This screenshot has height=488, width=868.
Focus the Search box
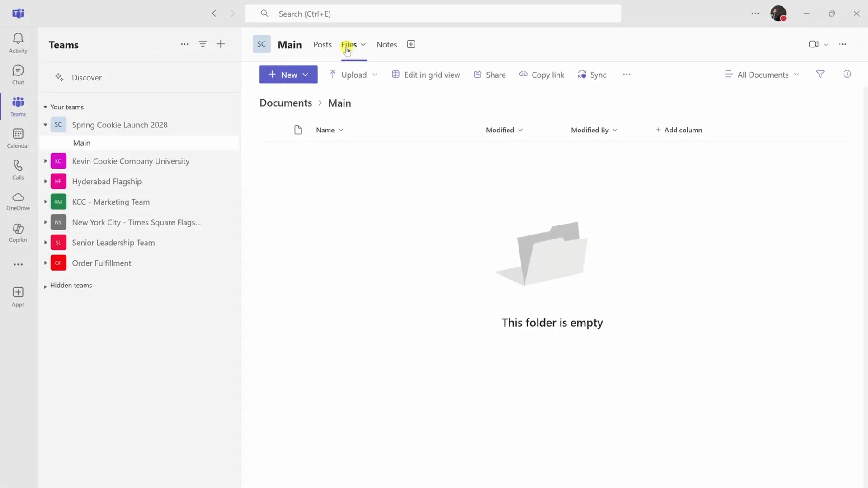pyautogui.click(x=433, y=14)
